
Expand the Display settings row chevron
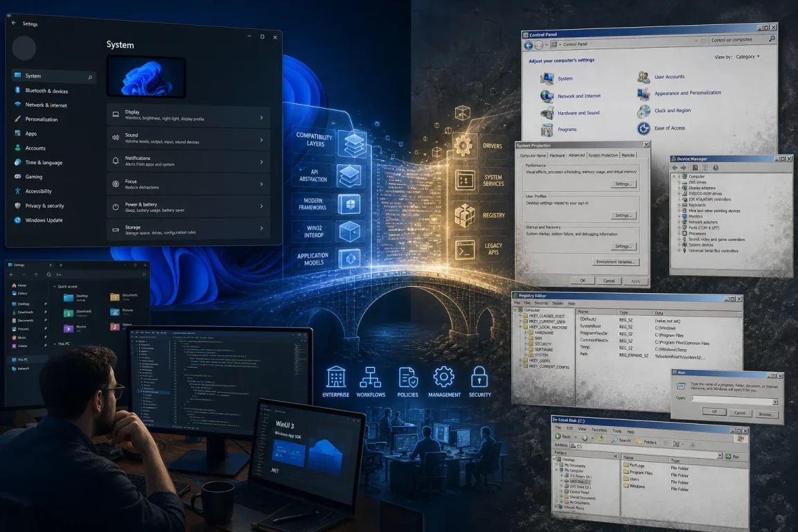262,118
